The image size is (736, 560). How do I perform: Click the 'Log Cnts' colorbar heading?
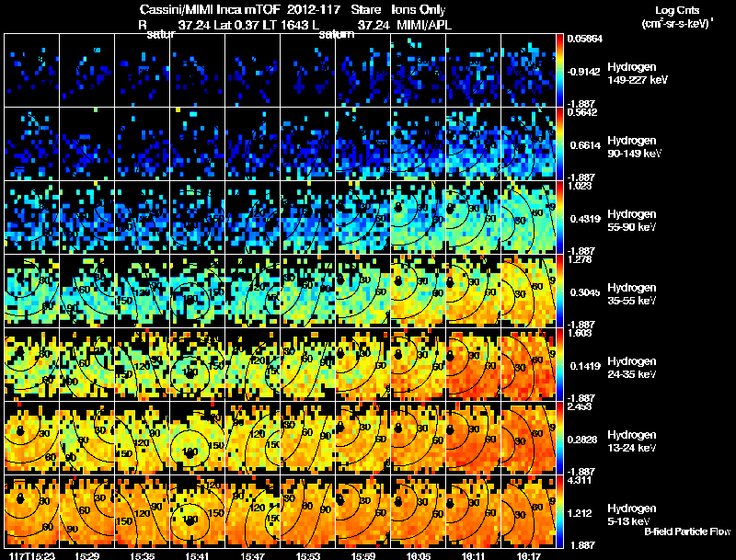(677, 10)
